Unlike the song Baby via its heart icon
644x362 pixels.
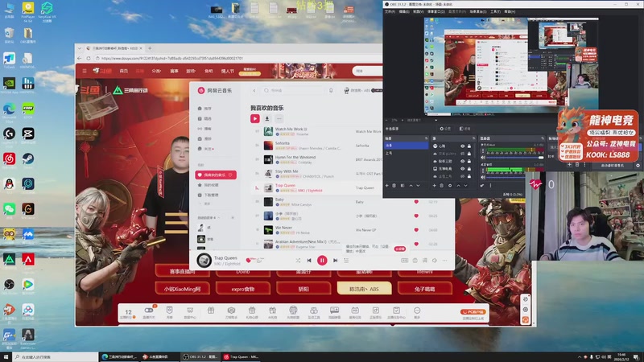point(416,202)
